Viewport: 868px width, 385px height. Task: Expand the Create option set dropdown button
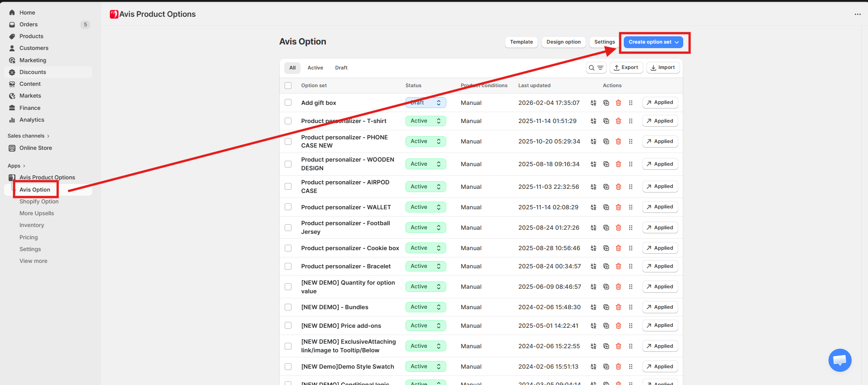(x=653, y=42)
